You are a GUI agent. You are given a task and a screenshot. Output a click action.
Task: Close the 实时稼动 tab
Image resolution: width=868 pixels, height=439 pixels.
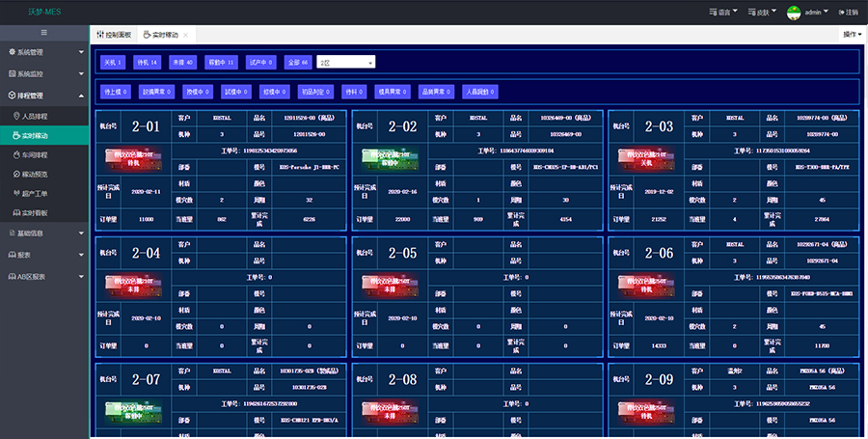(x=185, y=34)
